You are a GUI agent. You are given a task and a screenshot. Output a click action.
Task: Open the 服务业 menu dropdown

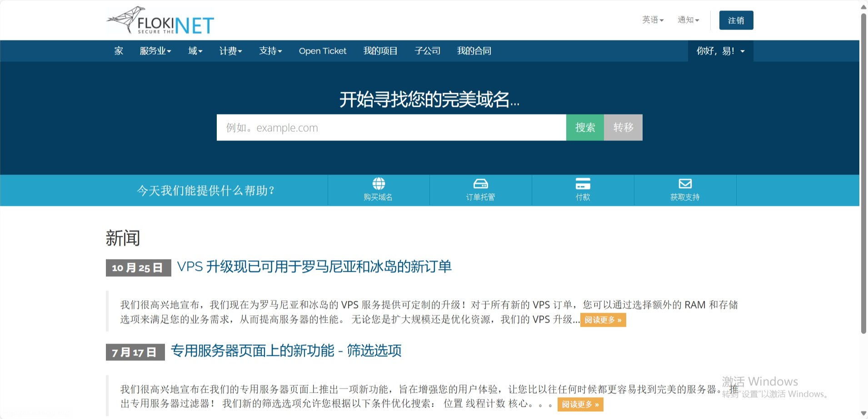click(x=155, y=51)
